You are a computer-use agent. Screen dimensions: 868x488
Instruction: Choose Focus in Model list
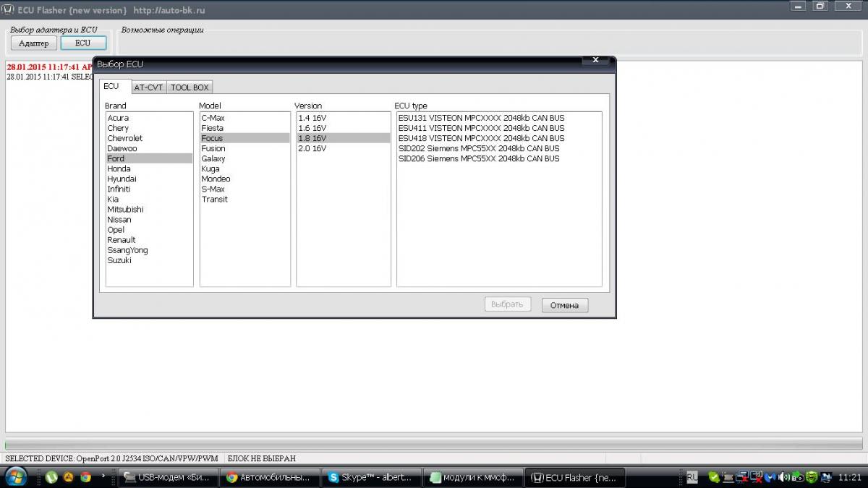click(x=244, y=138)
